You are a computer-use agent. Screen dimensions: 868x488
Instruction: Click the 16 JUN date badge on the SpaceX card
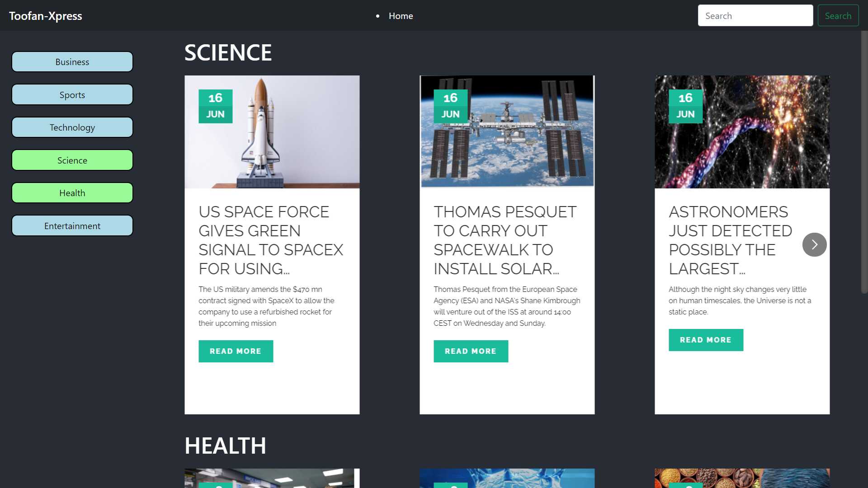[216, 106]
